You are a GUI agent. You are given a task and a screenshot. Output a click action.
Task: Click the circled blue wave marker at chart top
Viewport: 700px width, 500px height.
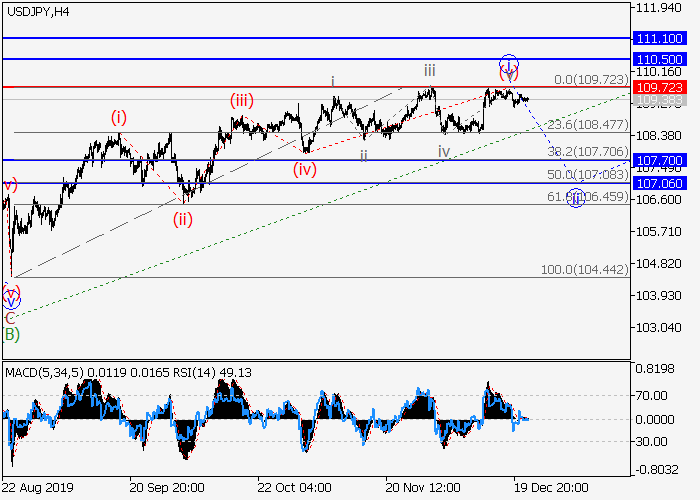click(x=509, y=65)
